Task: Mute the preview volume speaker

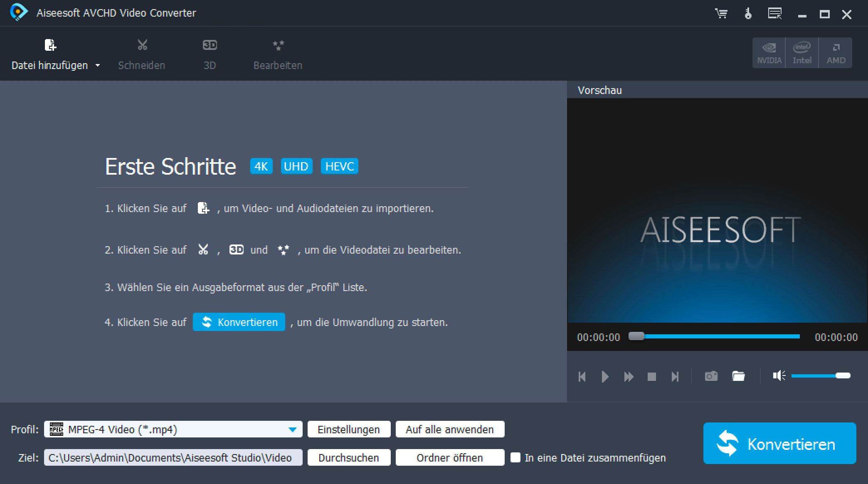Action: 779,376
